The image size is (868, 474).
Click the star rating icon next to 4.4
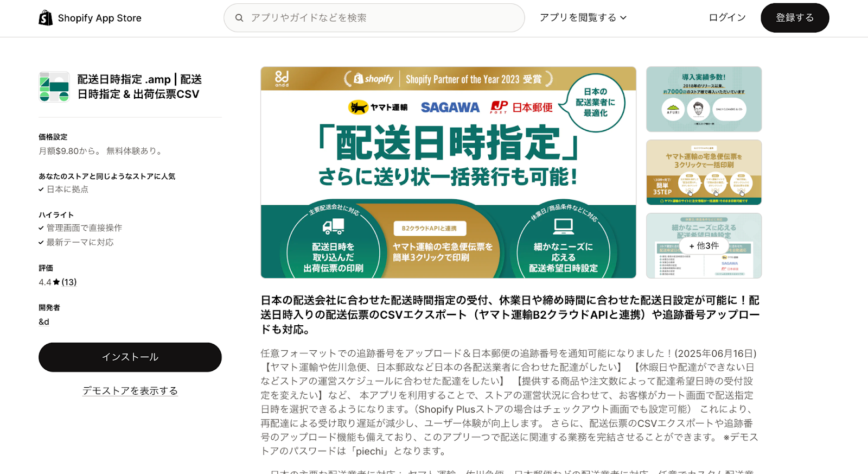coord(56,282)
